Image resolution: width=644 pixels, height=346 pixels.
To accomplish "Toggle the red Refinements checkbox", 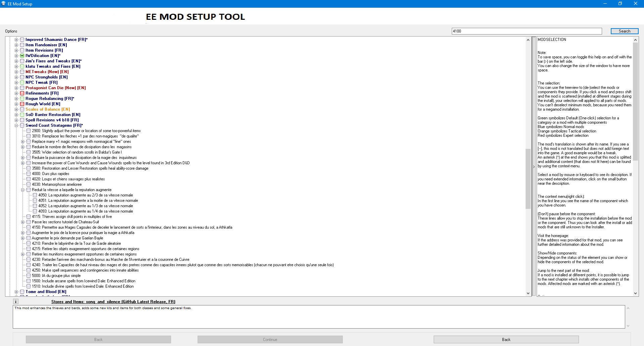I will pyautogui.click(x=22, y=93).
